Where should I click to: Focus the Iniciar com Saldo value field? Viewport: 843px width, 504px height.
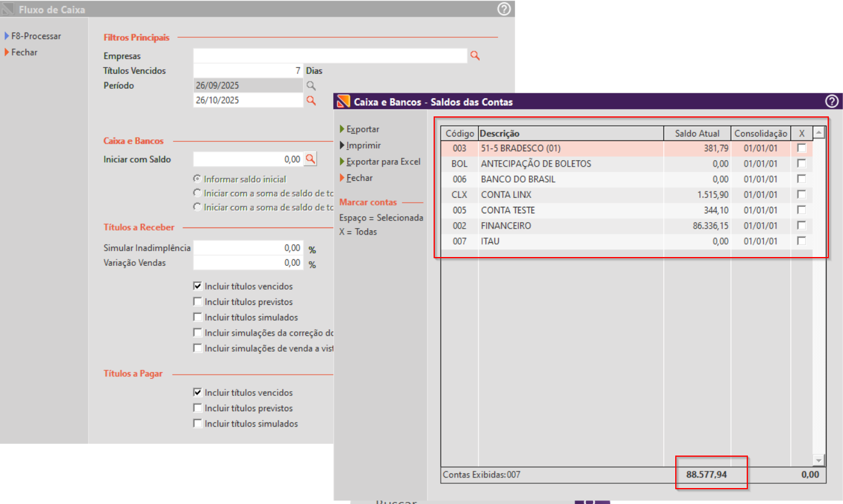tap(248, 159)
